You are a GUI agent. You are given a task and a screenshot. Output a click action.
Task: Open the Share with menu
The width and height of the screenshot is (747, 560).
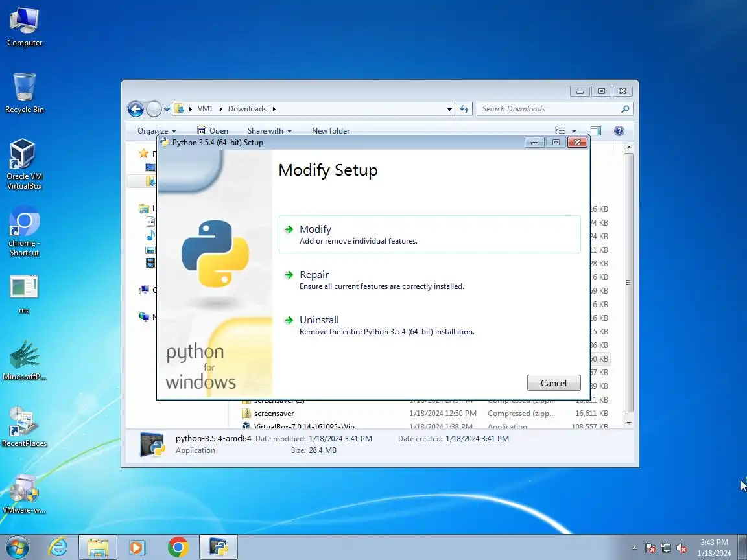coord(270,130)
